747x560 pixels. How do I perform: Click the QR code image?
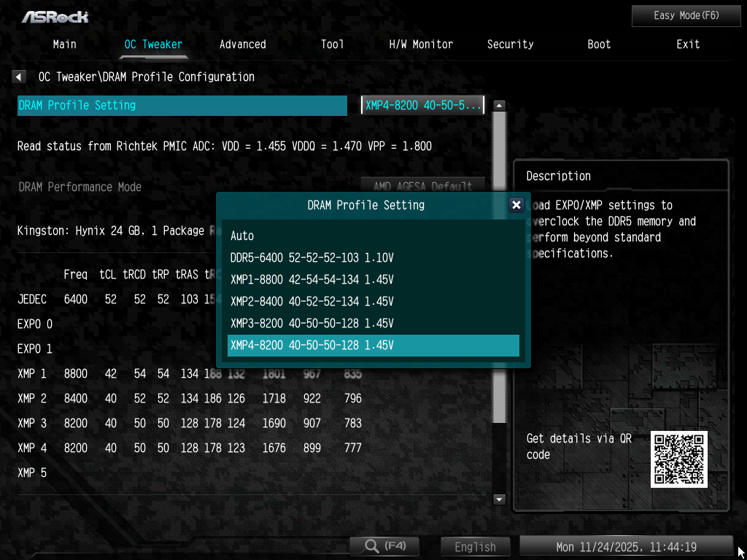pos(678,459)
